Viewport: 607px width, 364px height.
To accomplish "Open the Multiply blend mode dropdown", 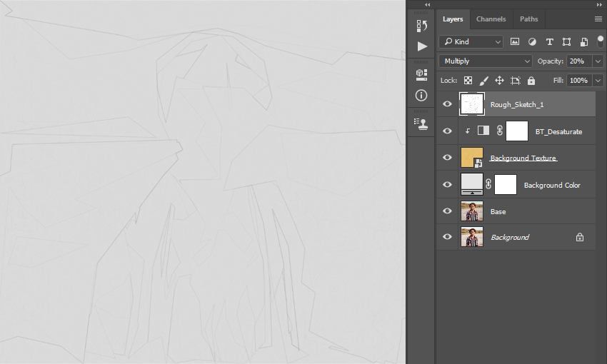I will (x=486, y=61).
